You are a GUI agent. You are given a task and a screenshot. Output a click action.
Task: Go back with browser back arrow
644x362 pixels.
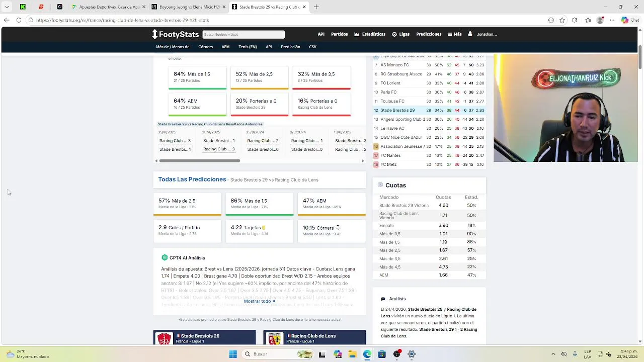[7, 20]
